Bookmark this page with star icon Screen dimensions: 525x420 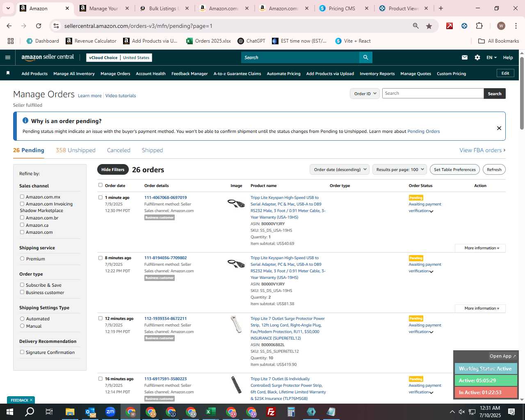pyautogui.click(x=429, y=26)
